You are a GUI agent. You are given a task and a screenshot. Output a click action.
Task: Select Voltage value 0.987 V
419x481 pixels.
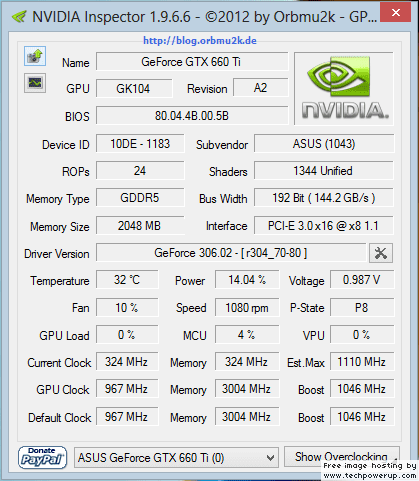pos(362,280)
